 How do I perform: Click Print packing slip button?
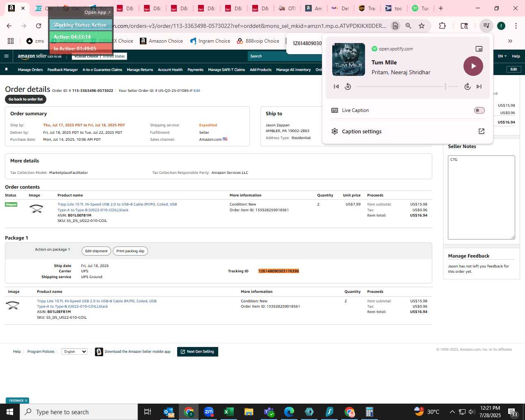click(130, 251)
